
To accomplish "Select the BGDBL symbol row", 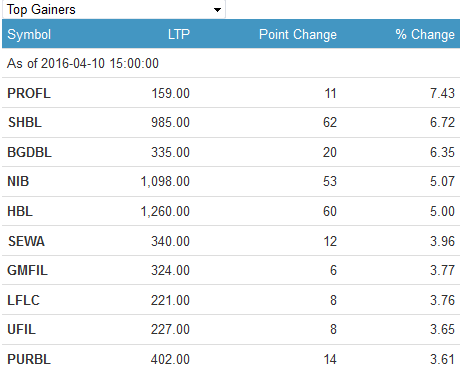I will (x=231, y=152).
